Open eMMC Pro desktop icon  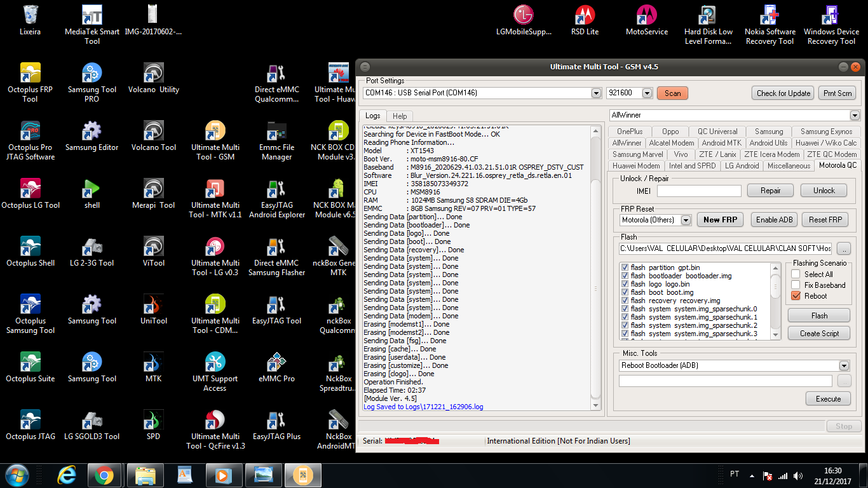pos(276,367)
